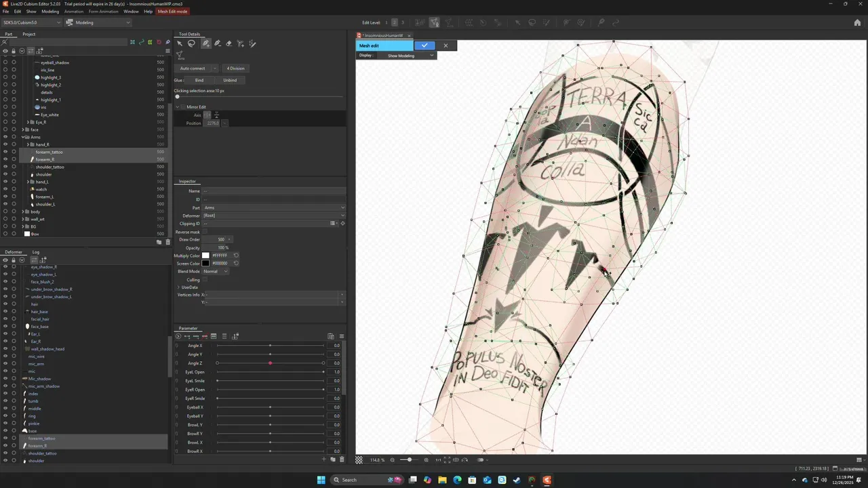Click the eye icon in Part panel header
Screen dimensions: 868x488
click(x=5, y=51)
